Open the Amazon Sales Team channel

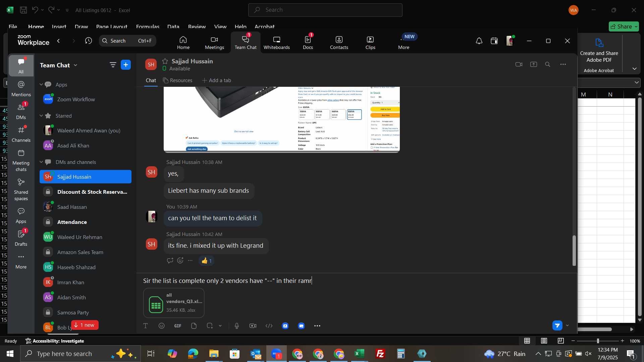(86, 252)
